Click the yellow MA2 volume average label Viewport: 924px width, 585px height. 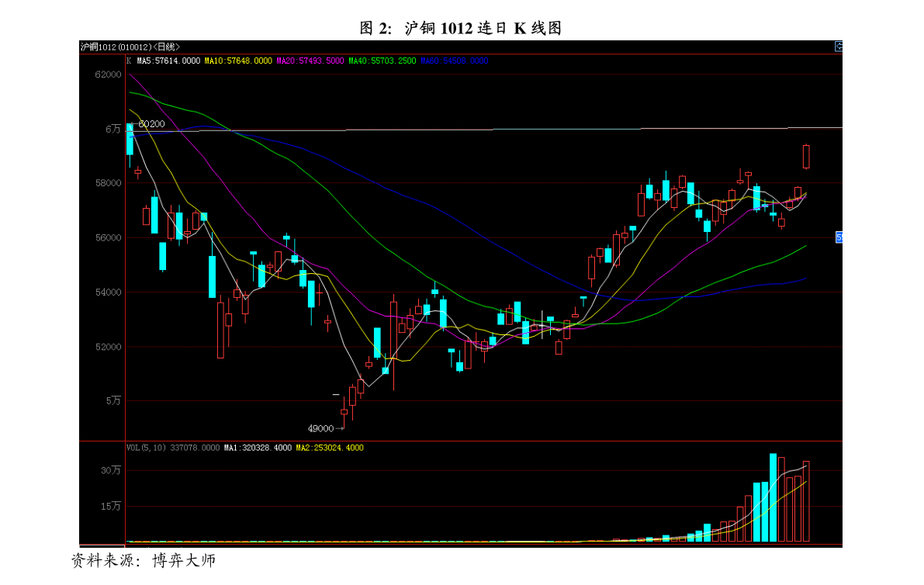click(330, 448)
